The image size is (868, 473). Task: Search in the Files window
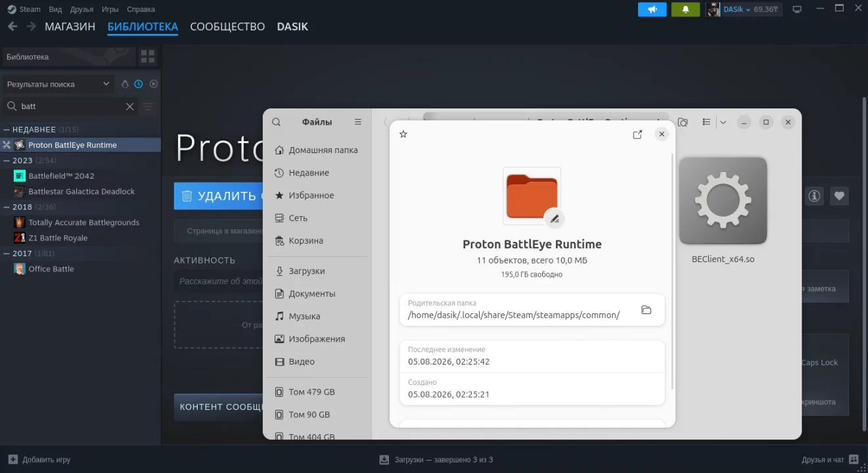click(x=277, y=122)
